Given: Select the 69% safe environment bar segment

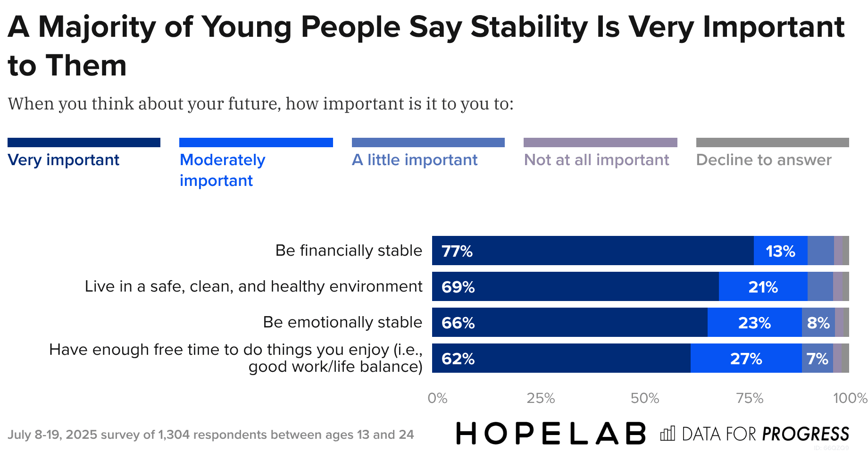Looking at the screenshot, I should click(576, 286).
